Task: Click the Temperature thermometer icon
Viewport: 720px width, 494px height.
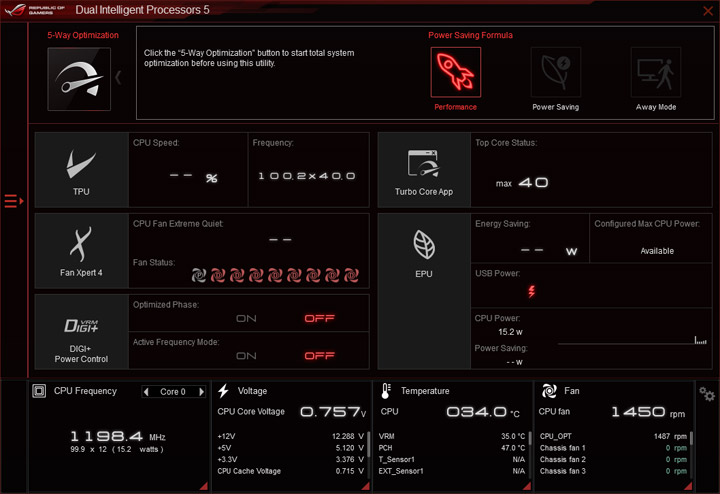Action: [386, 391]
